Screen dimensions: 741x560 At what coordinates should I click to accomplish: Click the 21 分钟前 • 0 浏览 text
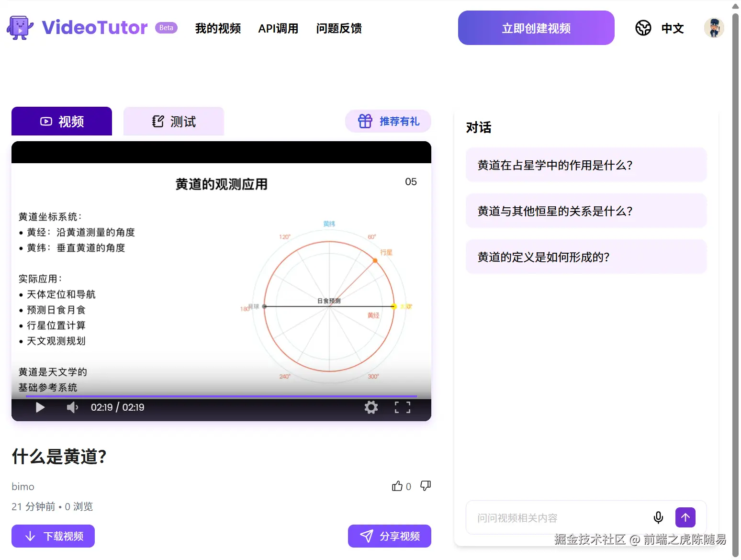[x=52, y=506]
